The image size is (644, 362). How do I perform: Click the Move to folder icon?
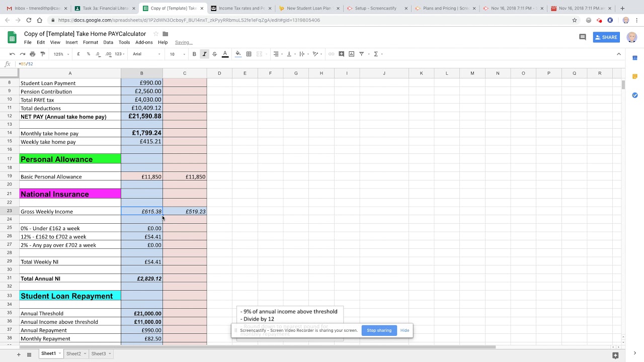pos(165,34)
